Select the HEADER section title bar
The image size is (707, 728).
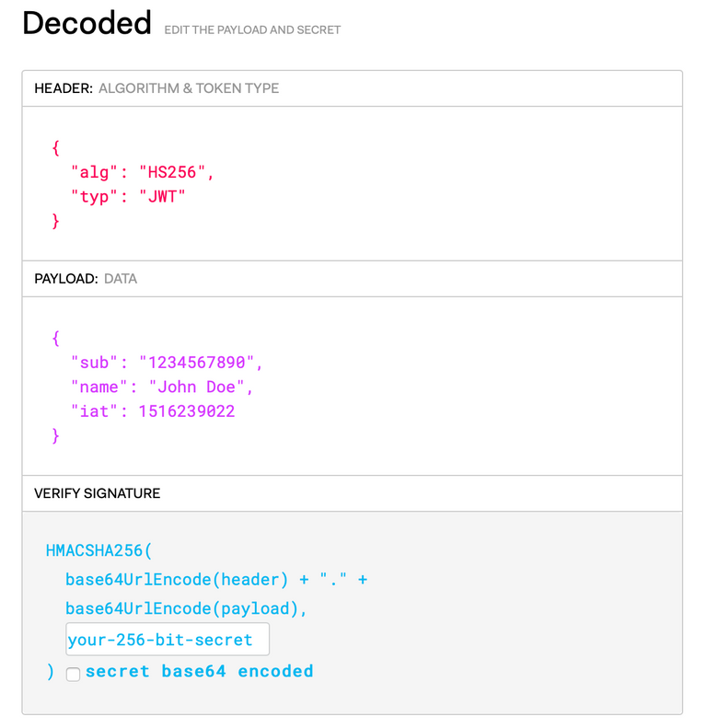(x=352, y=88)
